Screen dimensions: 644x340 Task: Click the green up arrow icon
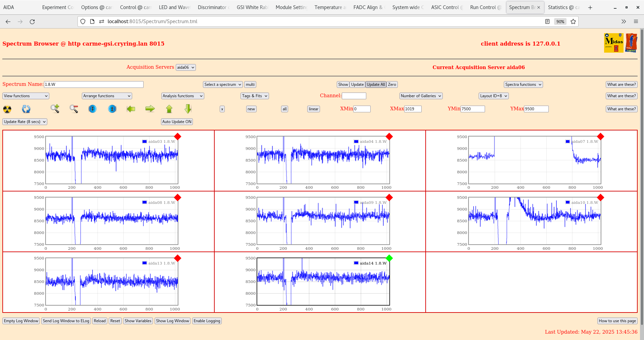pyautogui.click(x=169, y=109)
